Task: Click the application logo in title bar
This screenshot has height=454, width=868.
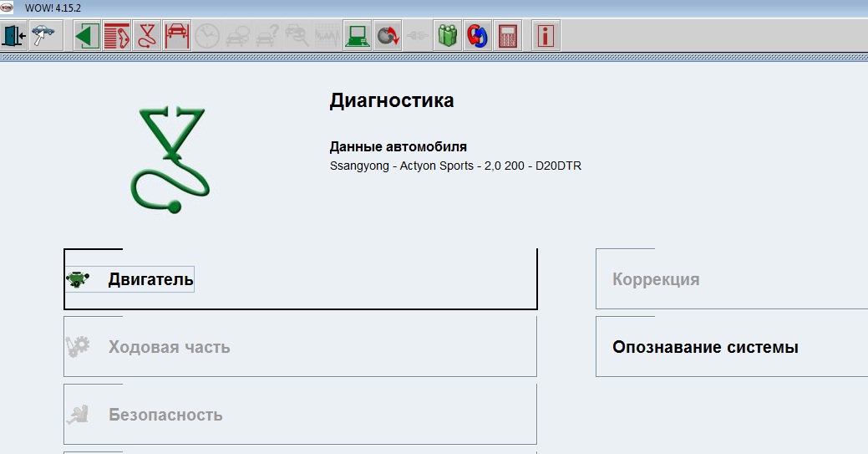Action: tap(8, 8)
